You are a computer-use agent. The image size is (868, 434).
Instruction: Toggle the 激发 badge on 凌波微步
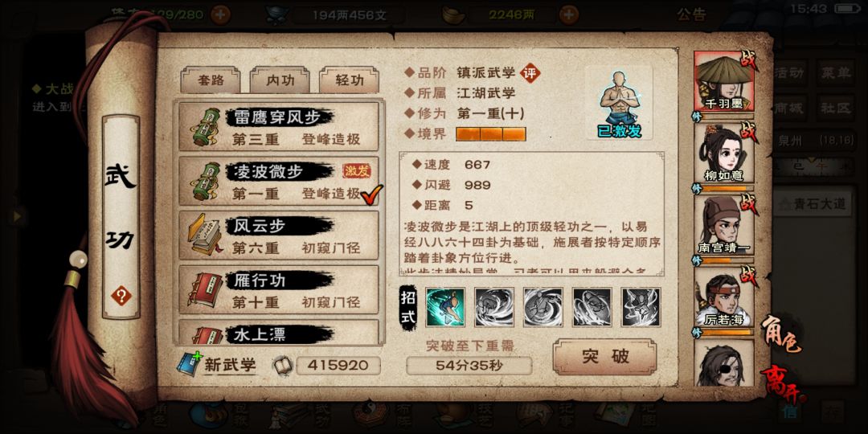coord(357,171)
